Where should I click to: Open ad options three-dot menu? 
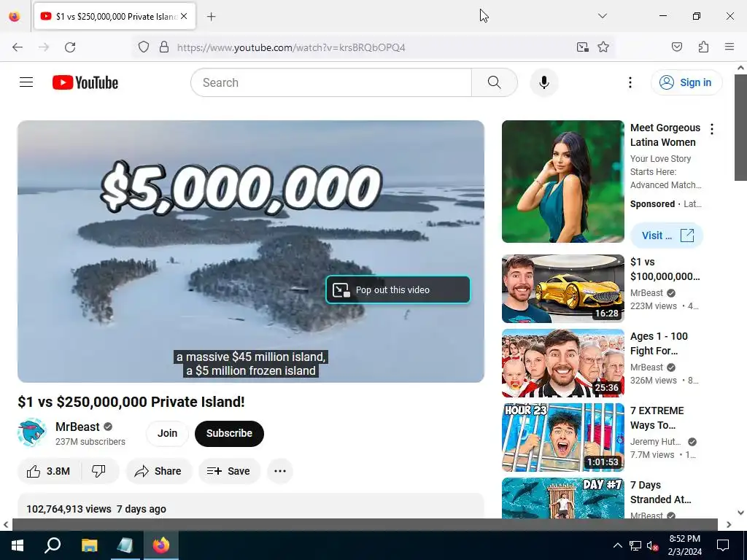(712, 128)
